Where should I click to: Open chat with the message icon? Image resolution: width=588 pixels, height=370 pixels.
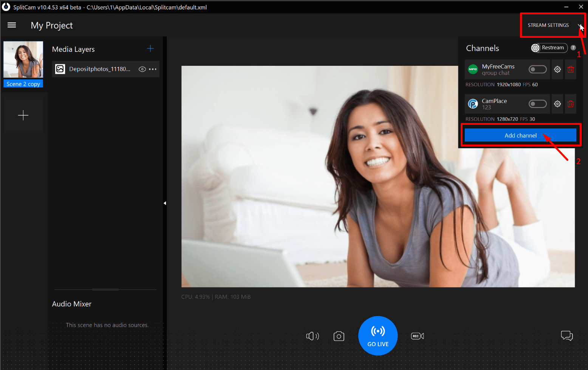click(567, 336)
